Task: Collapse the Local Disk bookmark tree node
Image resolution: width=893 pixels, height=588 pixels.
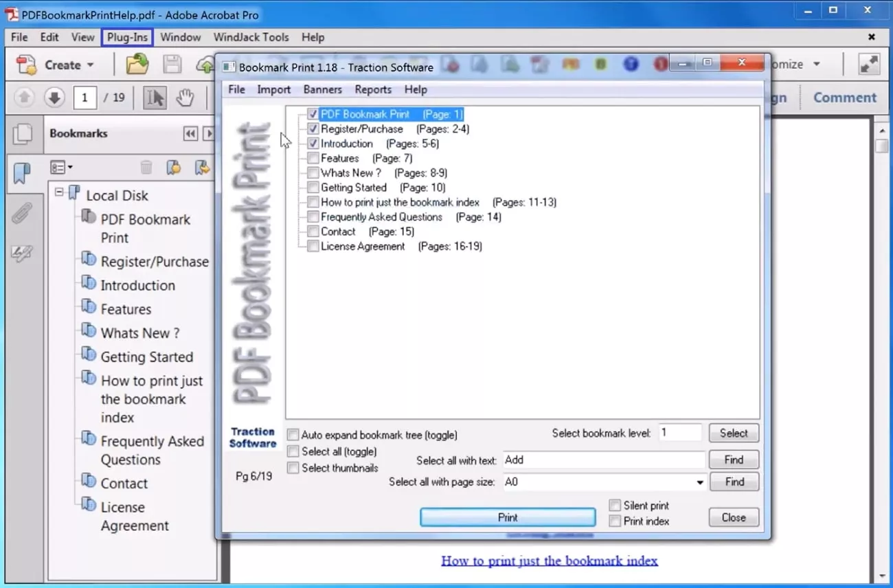Action: [x=59, y=193]
